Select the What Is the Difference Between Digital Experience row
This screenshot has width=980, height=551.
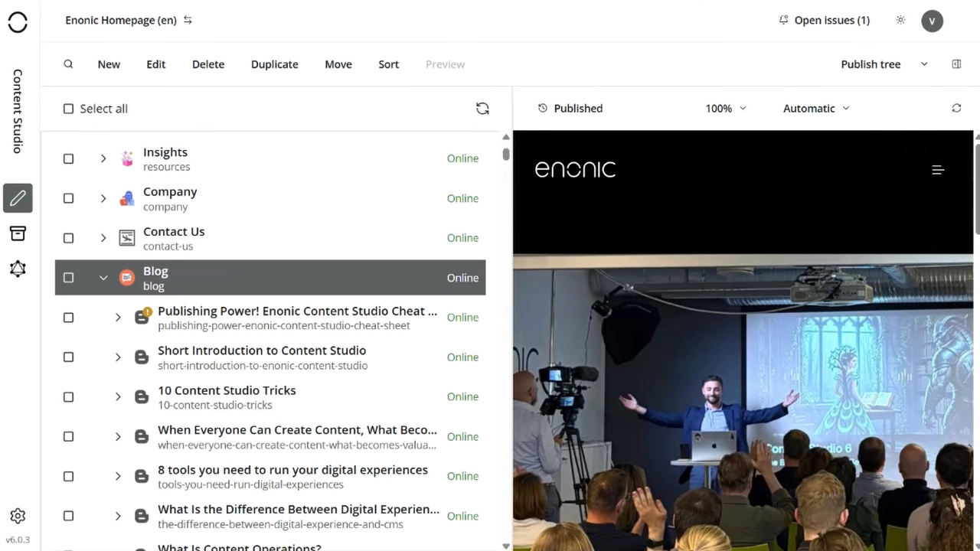tap(270, 516)
